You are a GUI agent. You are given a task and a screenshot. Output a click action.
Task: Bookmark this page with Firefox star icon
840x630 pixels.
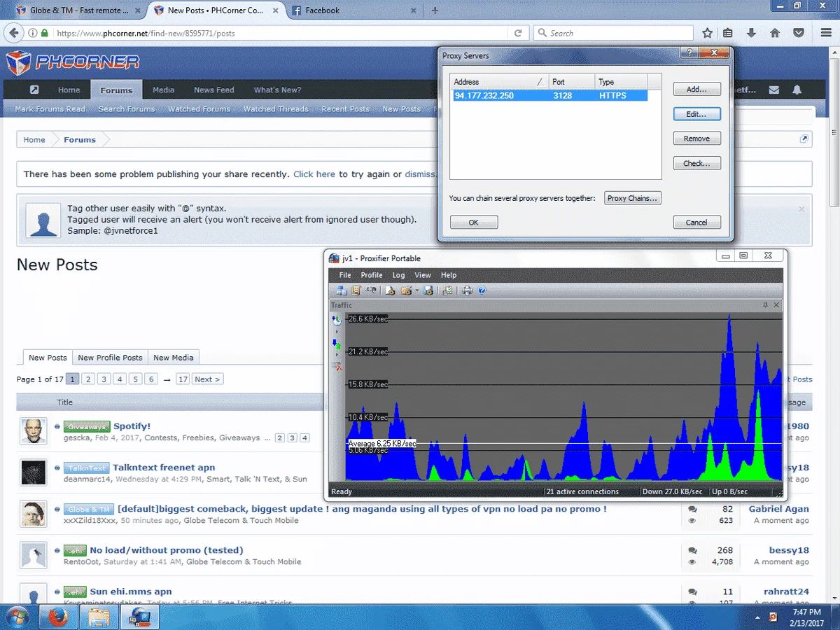(x=707, y=33)
